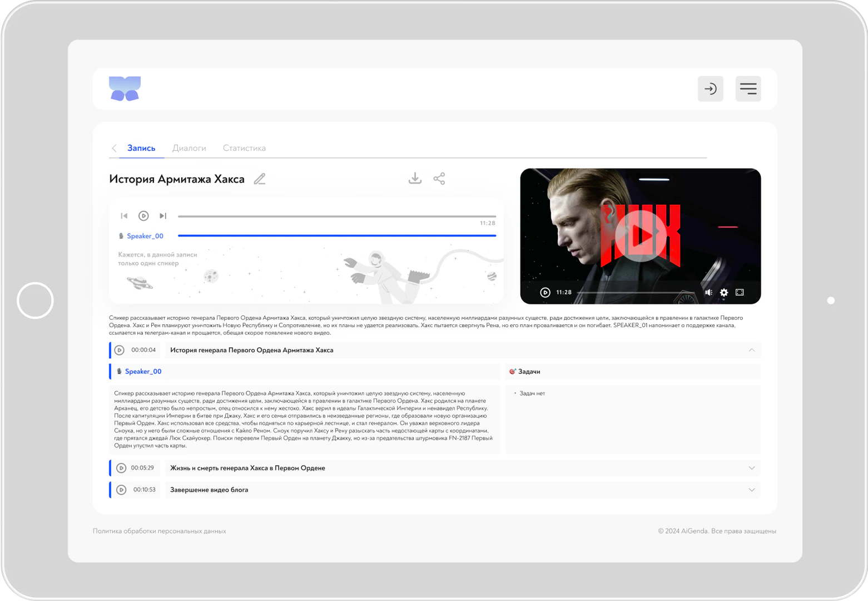Image resolution: width=868 pixels, height=601 pixels.
Task: Open the title edit pencil icon
Action: coord(259,179)
